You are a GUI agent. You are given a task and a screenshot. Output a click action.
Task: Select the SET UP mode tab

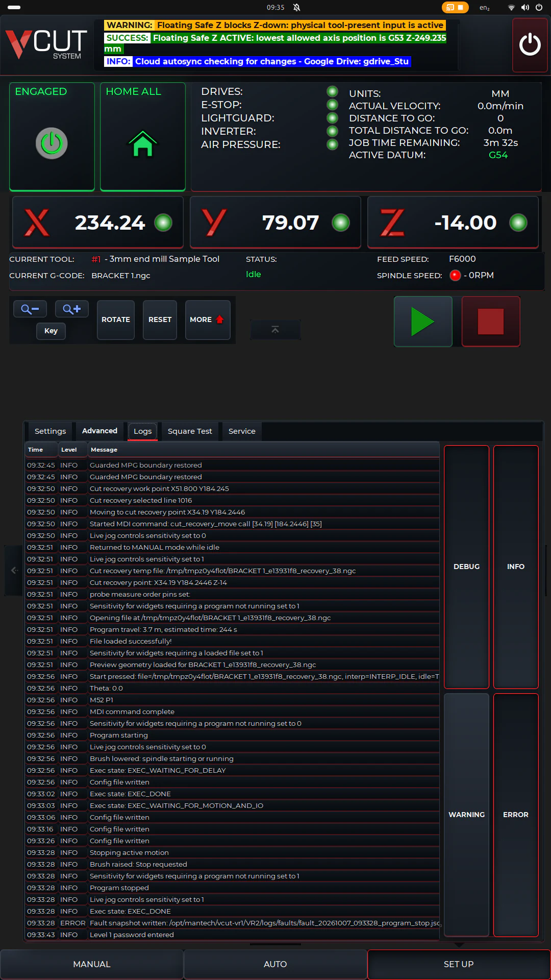[459, 964]
